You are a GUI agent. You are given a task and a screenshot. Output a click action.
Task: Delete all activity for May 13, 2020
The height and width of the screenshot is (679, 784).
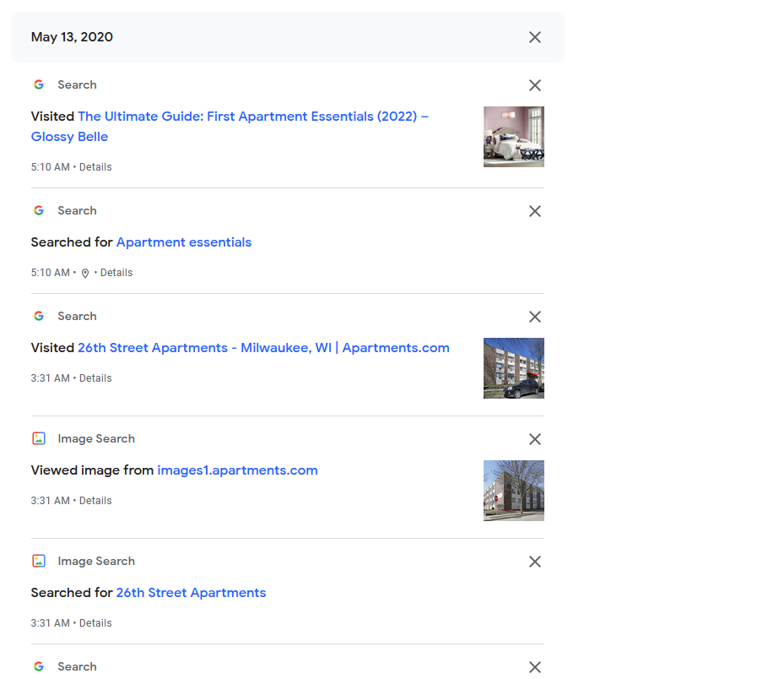pos(534,37)
